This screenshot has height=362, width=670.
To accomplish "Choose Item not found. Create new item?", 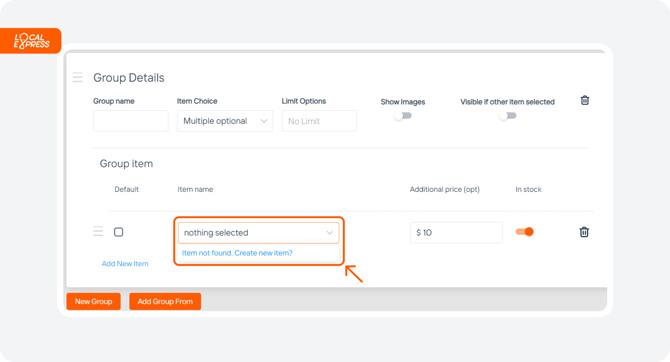I will [x=237, y=253].
